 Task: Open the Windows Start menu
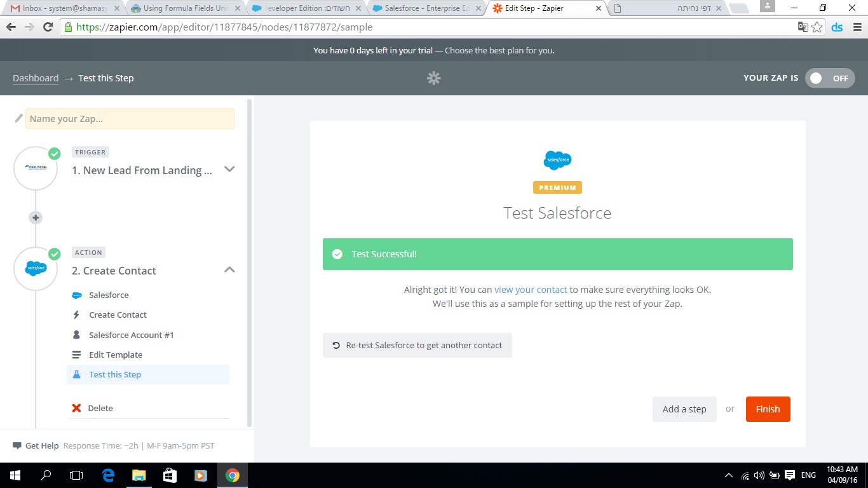pos(15,475)
